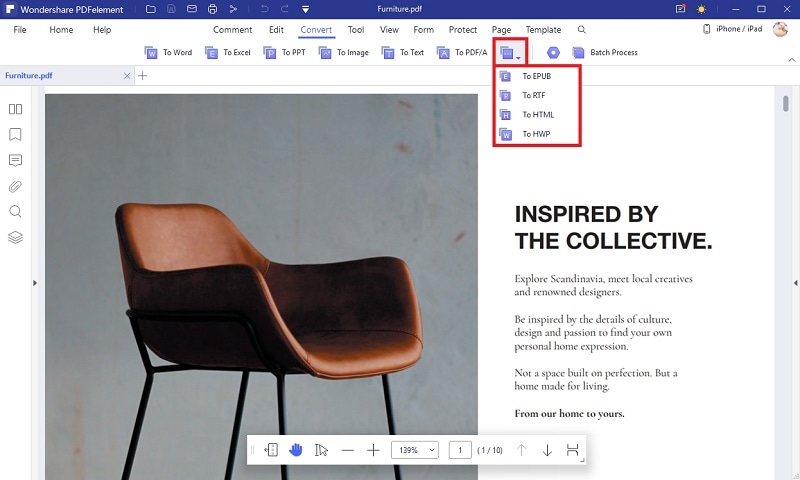Viewport: 800px width, 480px height.
Task: Zoom in with the plus icon
Action: tap(373, 450)
